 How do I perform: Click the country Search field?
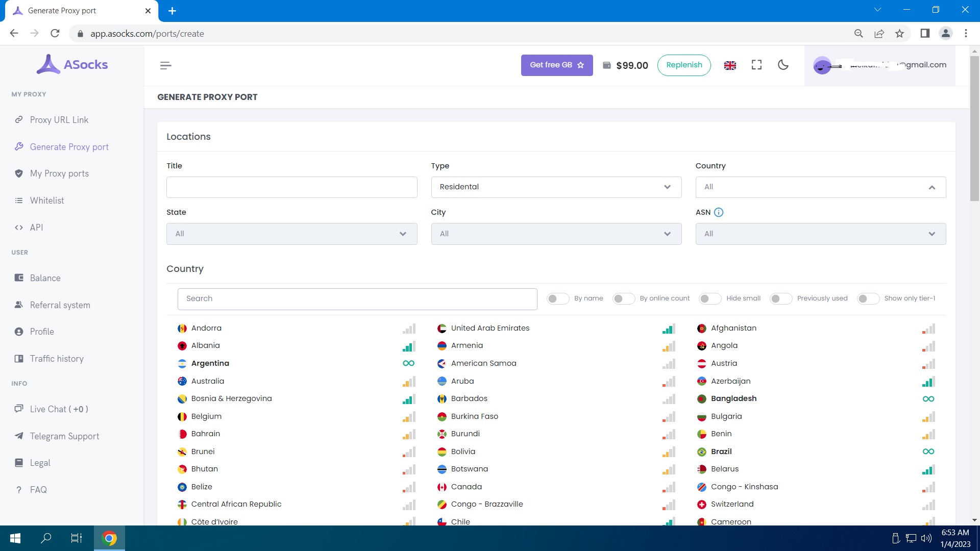pyautogui.click(x=357, y=299)
